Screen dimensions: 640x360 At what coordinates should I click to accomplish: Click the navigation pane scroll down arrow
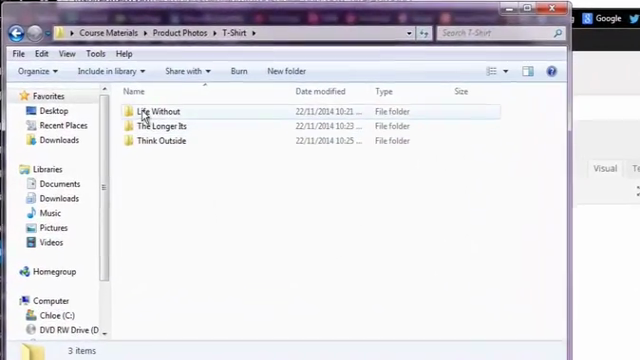[104, 334]
